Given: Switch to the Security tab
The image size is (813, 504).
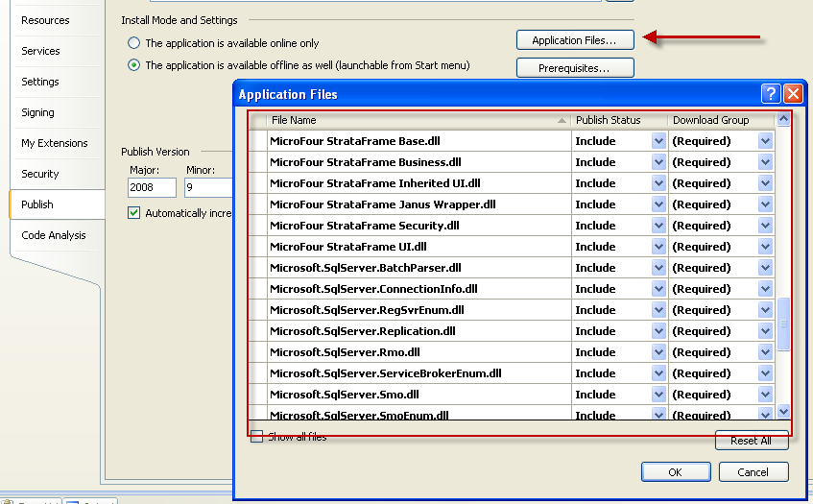Looking at the screenshot, I should [x=40, y=174].
